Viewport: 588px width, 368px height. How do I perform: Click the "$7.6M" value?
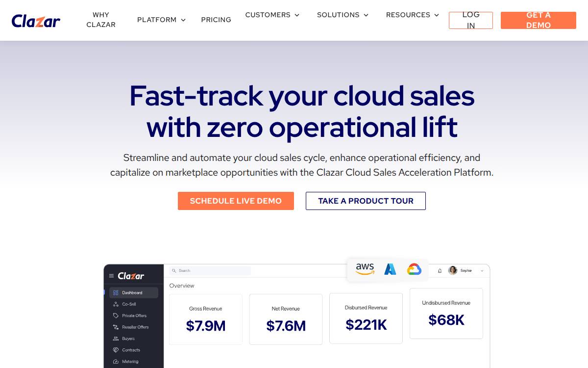click(286, 326)
